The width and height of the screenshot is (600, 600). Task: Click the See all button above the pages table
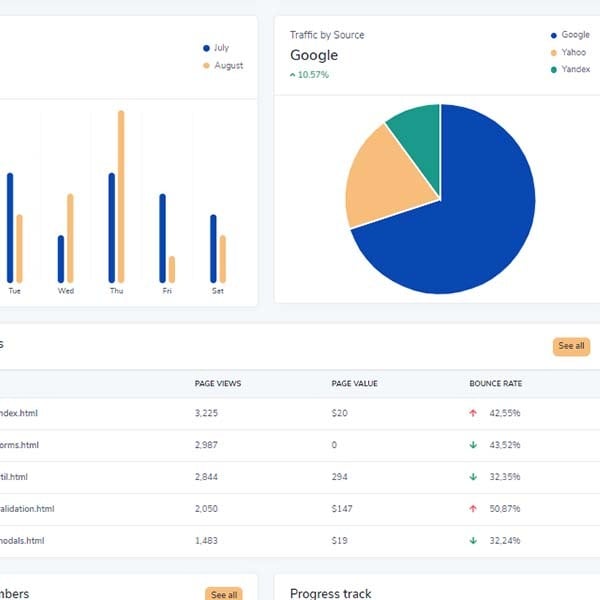tap(571, 346)
